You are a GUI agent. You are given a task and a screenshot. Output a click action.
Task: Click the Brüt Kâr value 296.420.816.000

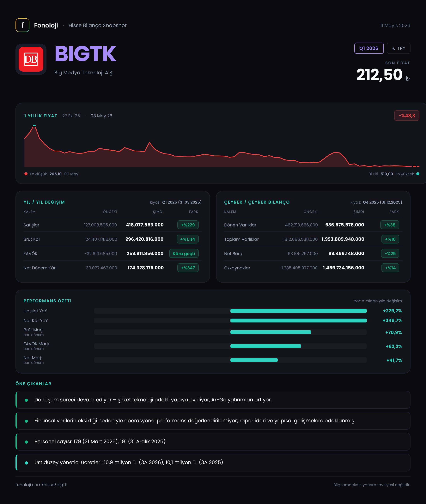click(x=144, y=239)
